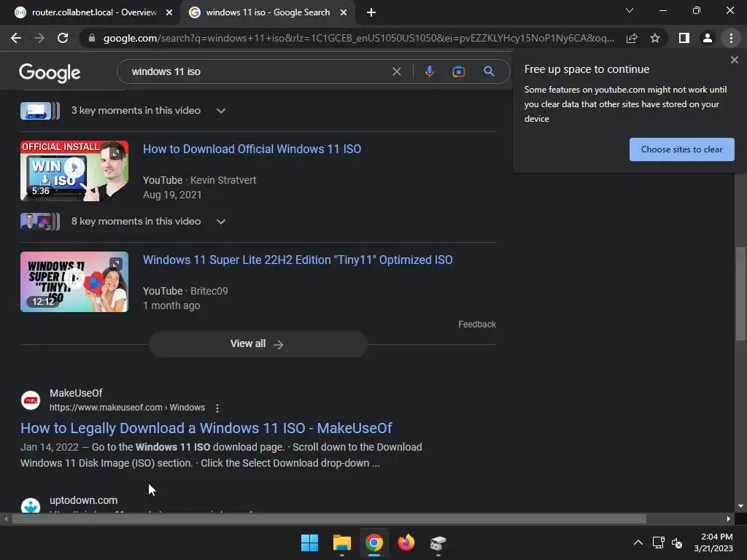Click Feedback link under videos

click(x=477, y=324)
